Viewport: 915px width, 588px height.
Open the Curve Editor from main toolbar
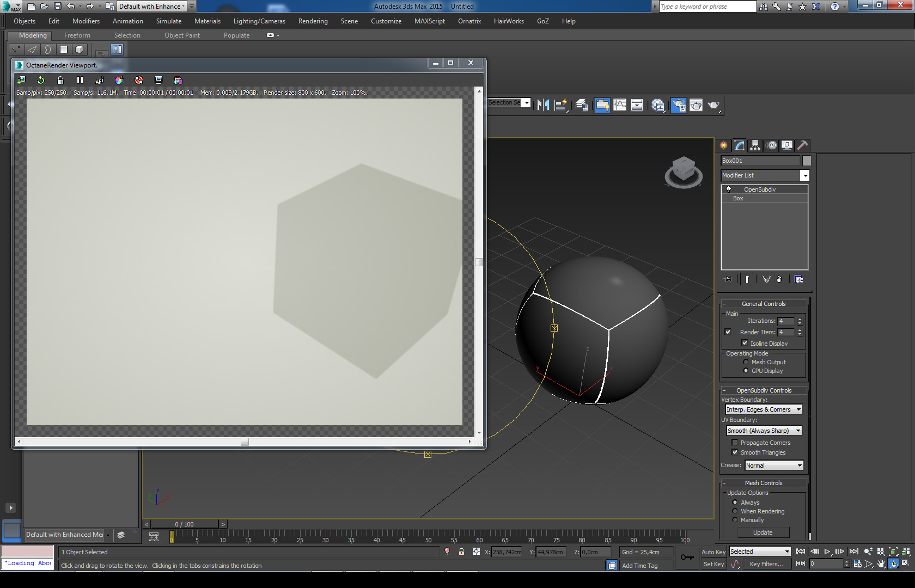pyautogui.click(x=620, y=105)
